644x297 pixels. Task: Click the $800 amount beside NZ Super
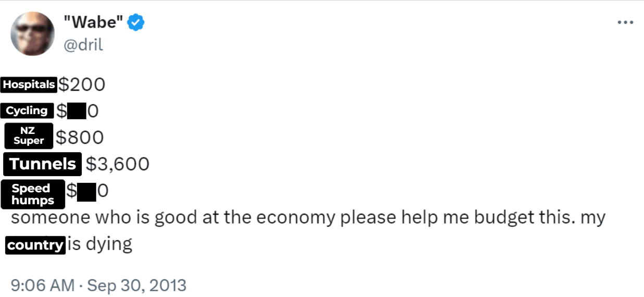[80, 137]
